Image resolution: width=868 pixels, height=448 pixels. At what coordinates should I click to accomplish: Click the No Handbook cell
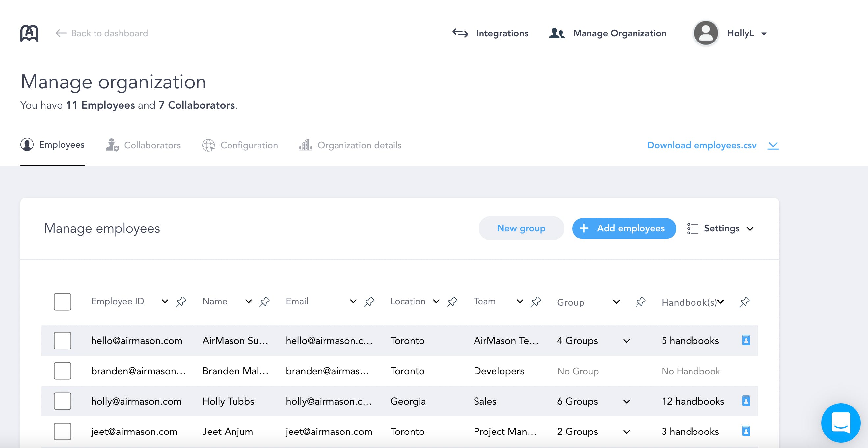pyautogui.click(x=691, y=371)
